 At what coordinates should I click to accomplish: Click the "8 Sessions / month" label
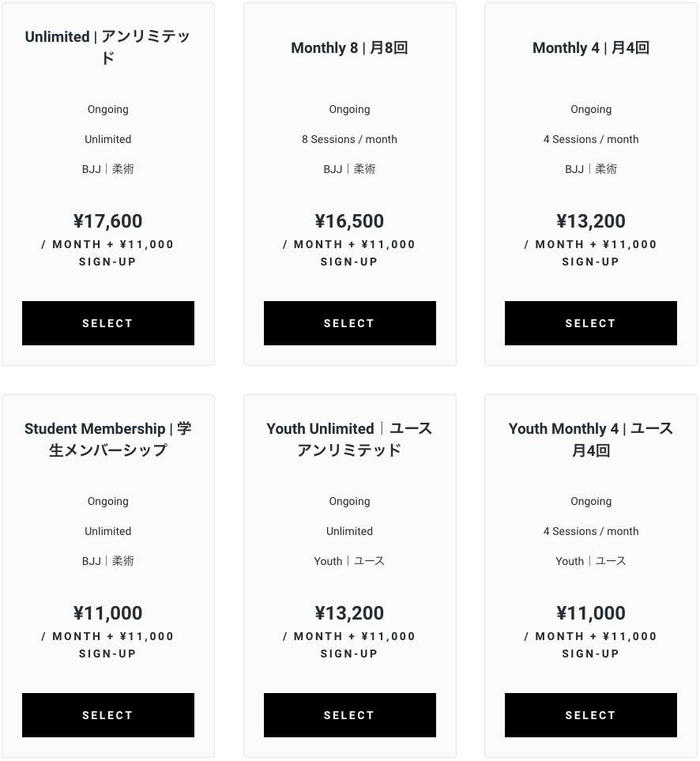pos(349,139)
